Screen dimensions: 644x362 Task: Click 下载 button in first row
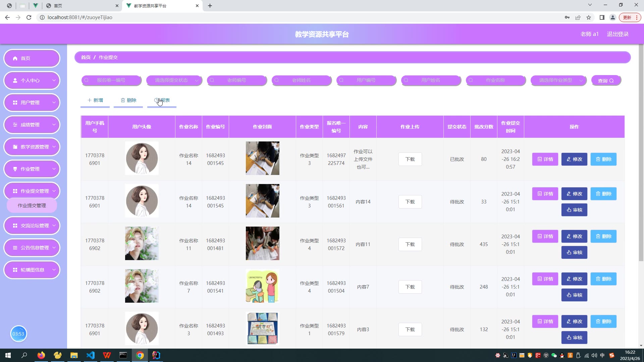[410, 159]
